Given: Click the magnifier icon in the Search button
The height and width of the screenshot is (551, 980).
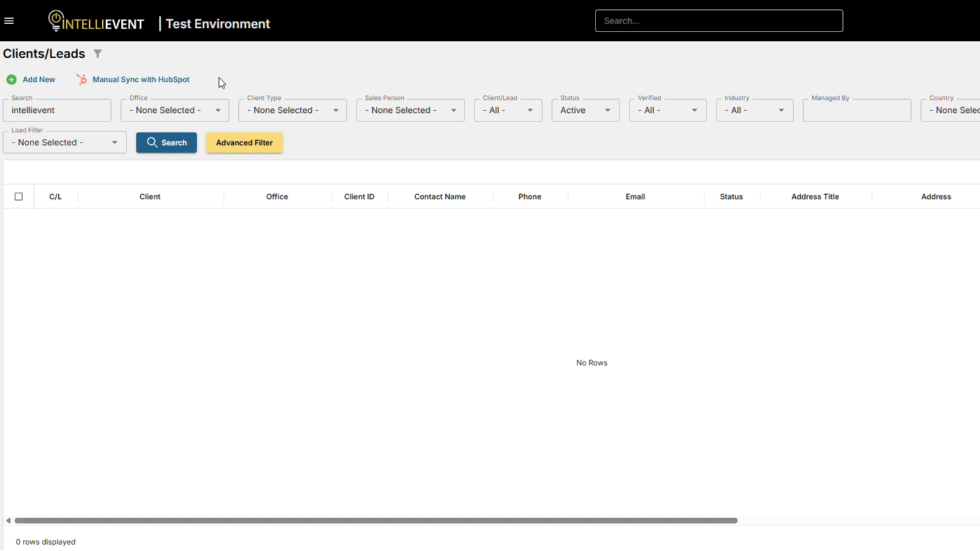Looking at the screenshot, I should [x=152, y=143].
